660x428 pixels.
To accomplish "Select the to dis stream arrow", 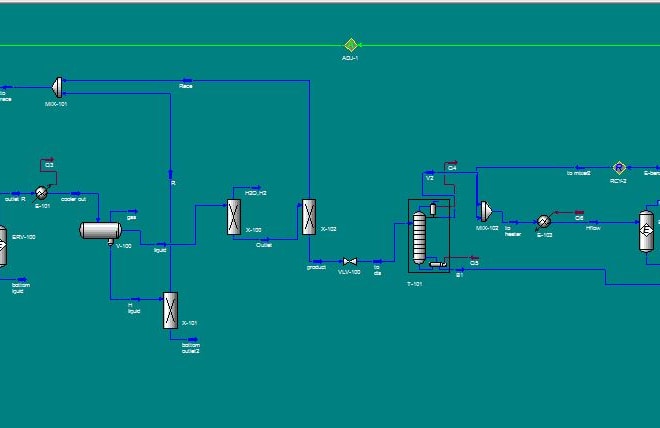I will coord(378,261).
